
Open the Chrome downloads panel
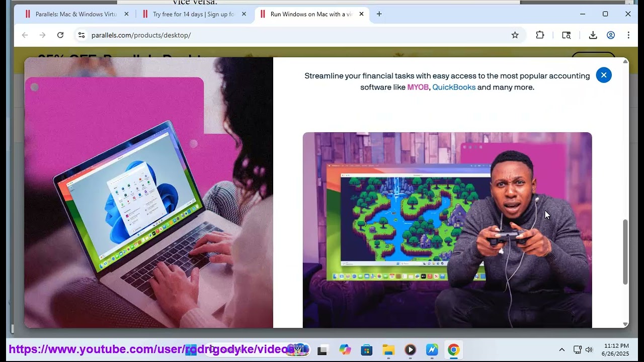point(593,35)
